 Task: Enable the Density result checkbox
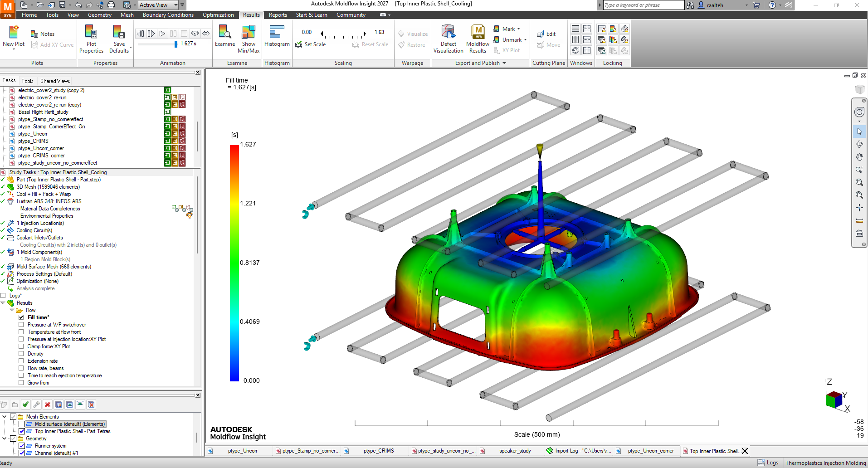click(x=21, y=354)
